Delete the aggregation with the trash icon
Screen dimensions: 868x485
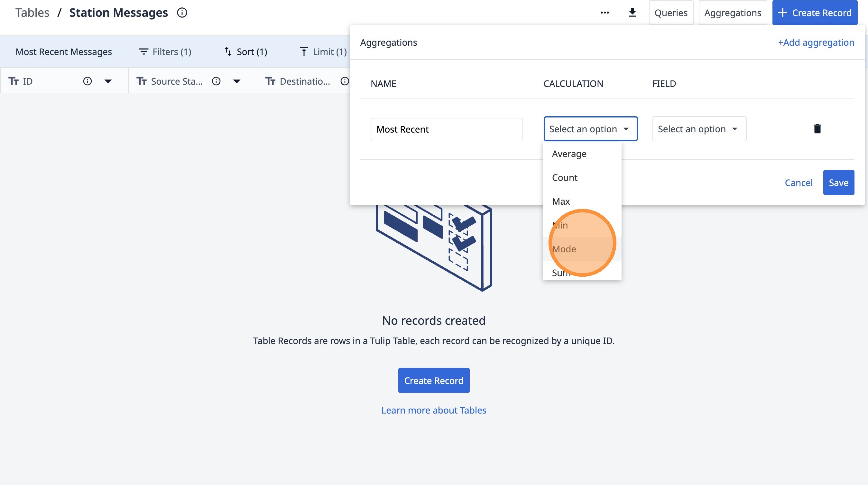click(x=817, y=129)
